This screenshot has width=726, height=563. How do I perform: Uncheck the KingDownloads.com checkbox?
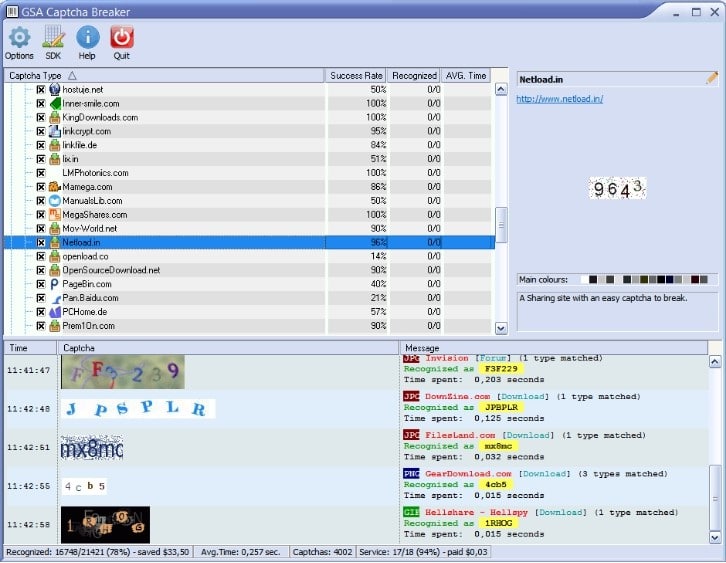pos(41,117)
